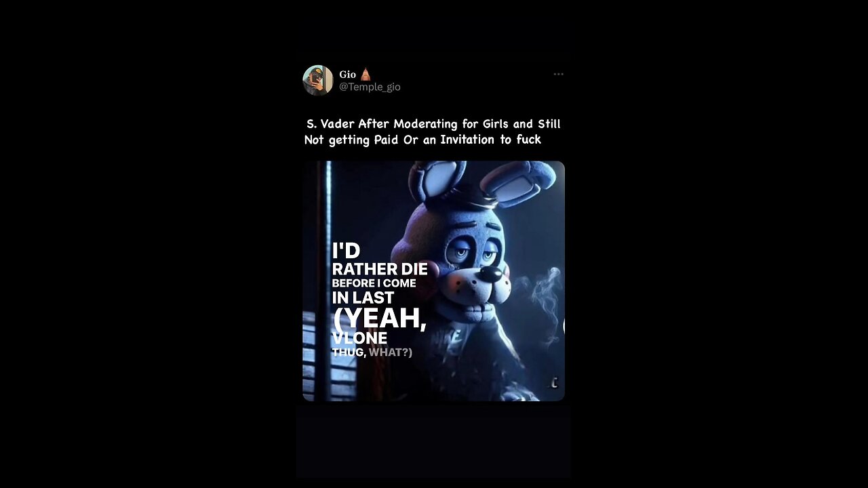Click the VLONE lyric word

[x=359, y=338]
